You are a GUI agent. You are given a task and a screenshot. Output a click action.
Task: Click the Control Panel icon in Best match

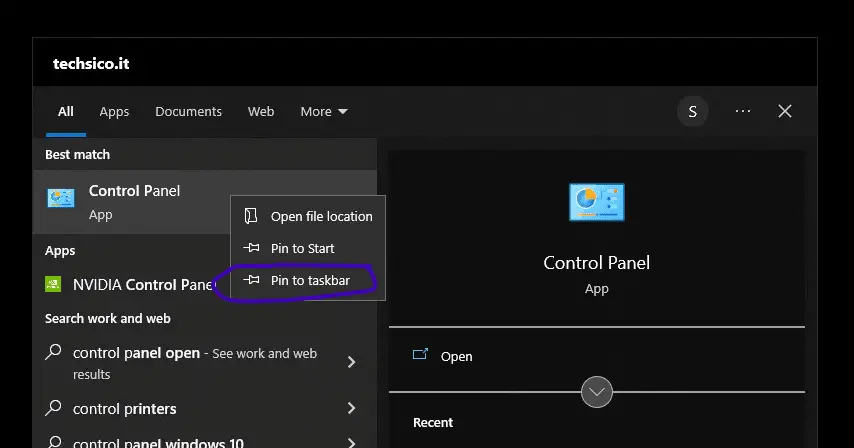(60, 198)
